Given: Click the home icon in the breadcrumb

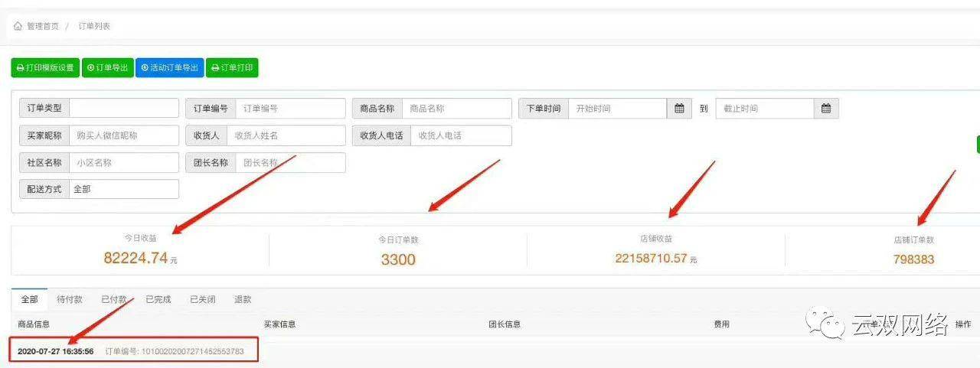Looking at the screenshot, I should [x=18, y=26].
